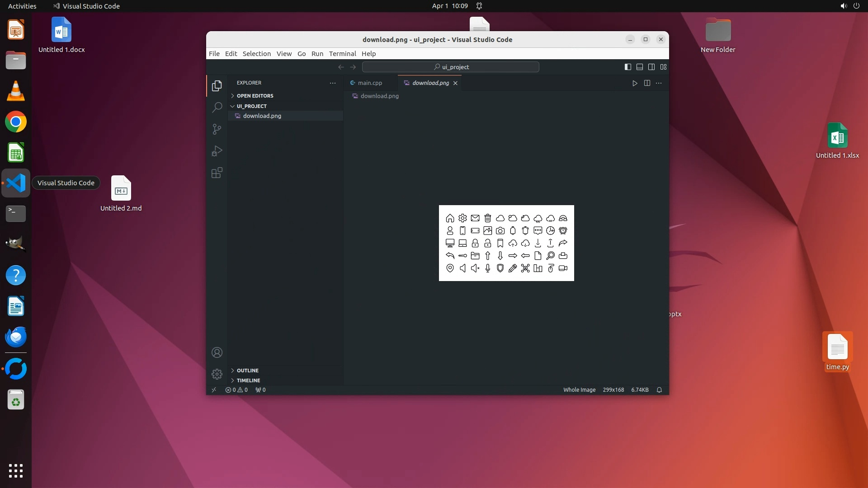
Task: Click Whole Image zoom in status bar
Action: [x=579, y=390]
